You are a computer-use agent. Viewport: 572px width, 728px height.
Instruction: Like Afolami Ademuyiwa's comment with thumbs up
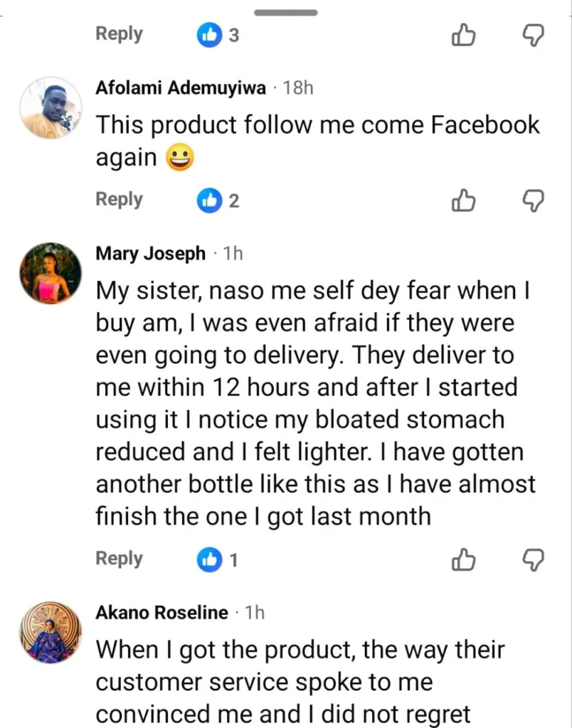(463, 201)
